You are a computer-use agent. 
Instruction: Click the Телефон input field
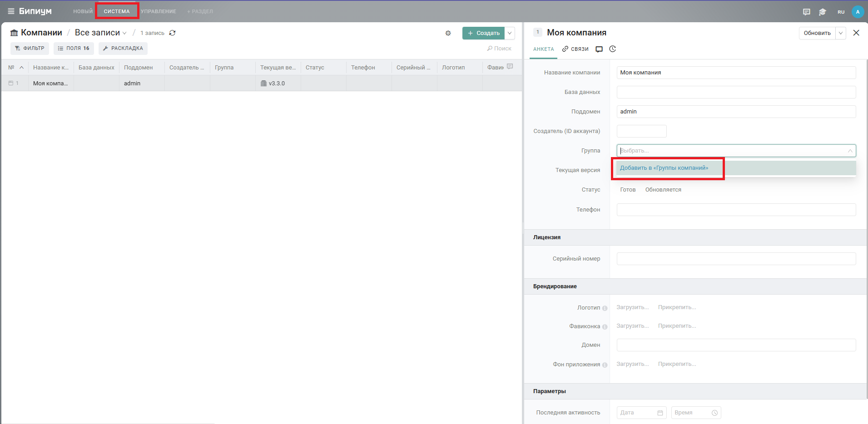(x=736, y=210)
